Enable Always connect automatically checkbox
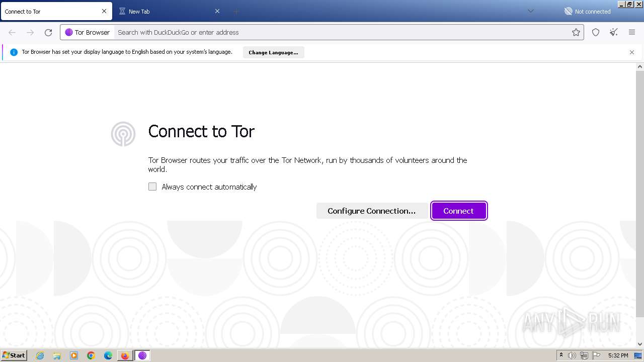Image resolution: width=644 pixels, height=362 pixels. [x=152, y=187]
